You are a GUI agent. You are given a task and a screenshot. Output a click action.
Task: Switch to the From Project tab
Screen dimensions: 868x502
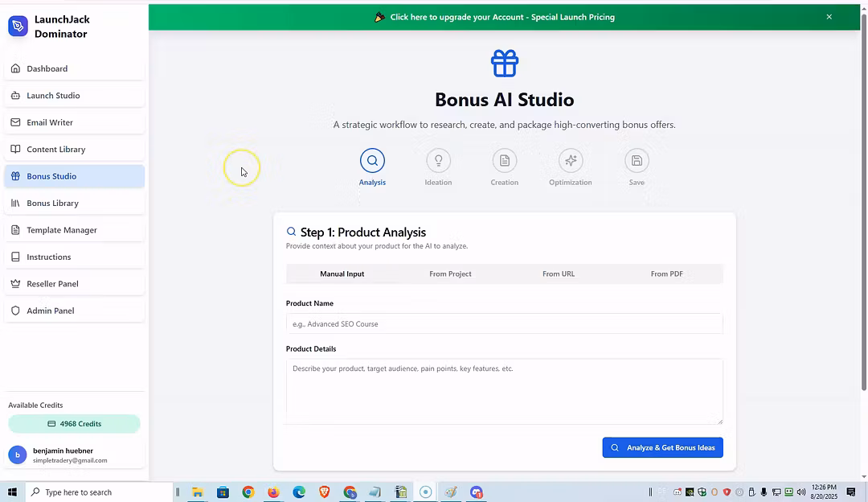click(x=450, y=274)
